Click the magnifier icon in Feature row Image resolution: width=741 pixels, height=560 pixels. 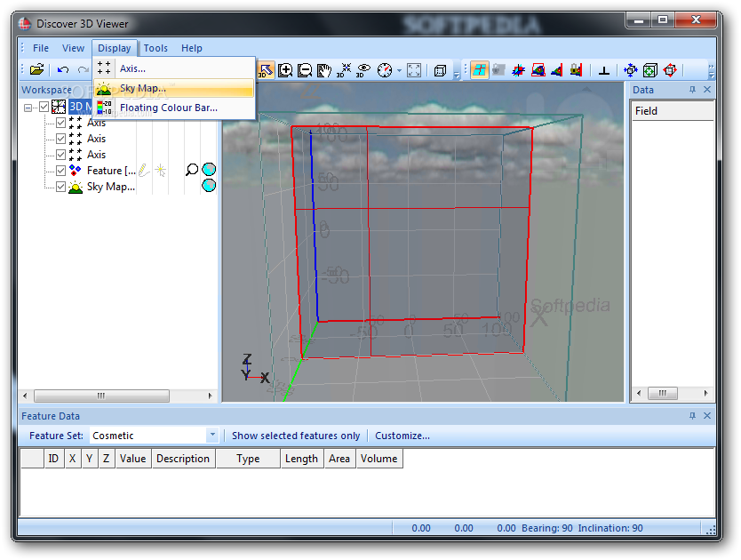pyautogui.click(x=191, y=170)
